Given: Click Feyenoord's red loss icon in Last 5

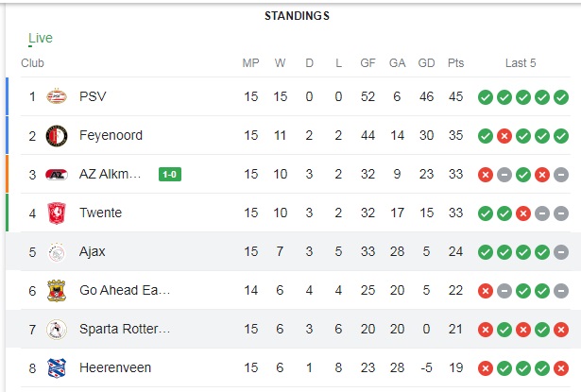Looking at the screenshot, I should pos(504,136).
